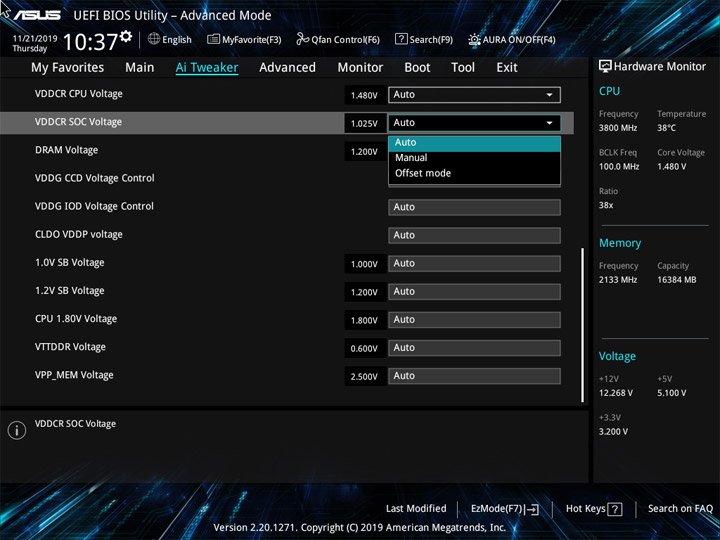Screen dimensions: 720x540
Task: Click the globe language icon
Action: pos(154,39)
